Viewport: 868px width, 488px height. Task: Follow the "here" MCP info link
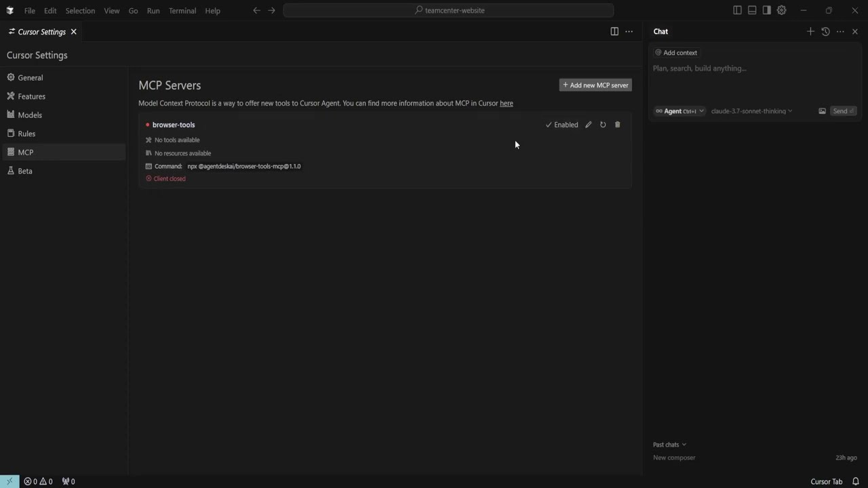point(507,104)
